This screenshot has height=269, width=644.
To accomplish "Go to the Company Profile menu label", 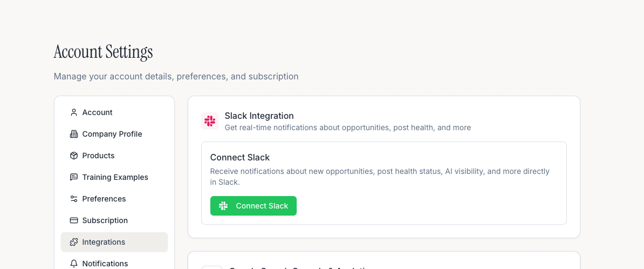I will [112, 134].
